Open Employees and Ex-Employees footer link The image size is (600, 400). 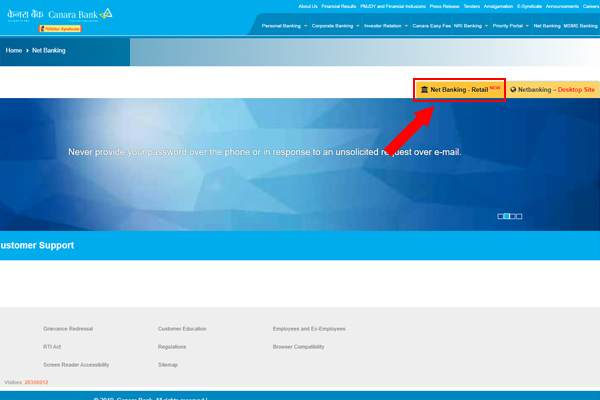point(309,329)
